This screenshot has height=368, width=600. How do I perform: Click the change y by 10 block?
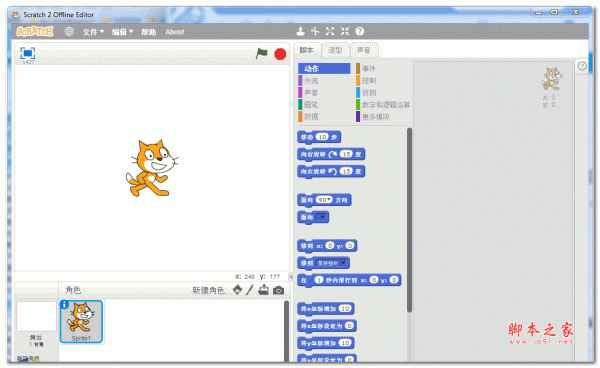326,343
